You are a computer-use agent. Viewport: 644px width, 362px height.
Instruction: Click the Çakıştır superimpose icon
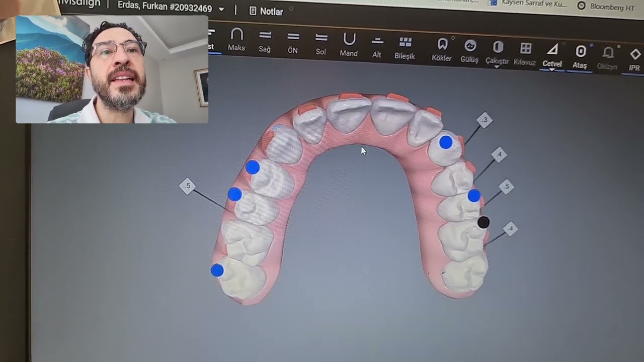[x=498, y=47]
